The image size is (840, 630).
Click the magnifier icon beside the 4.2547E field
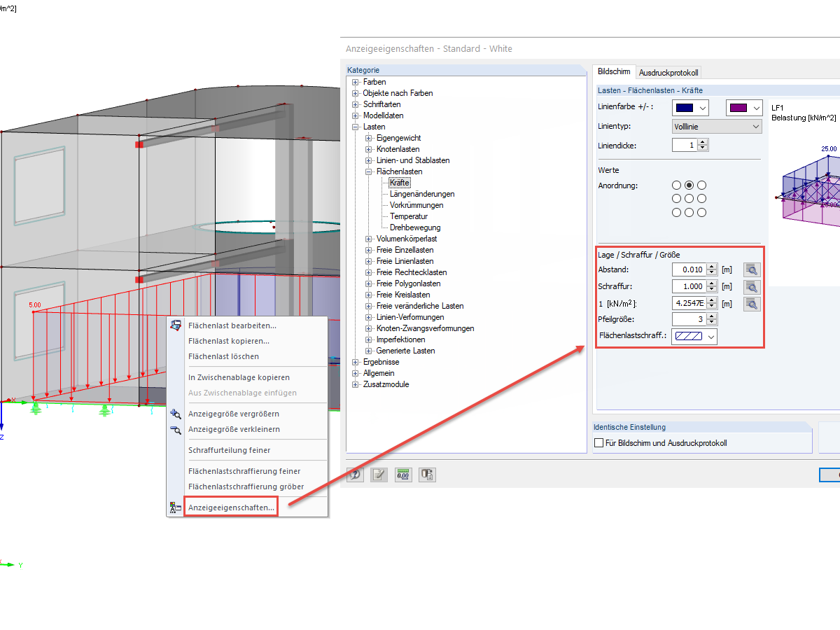tap(751, 303)
